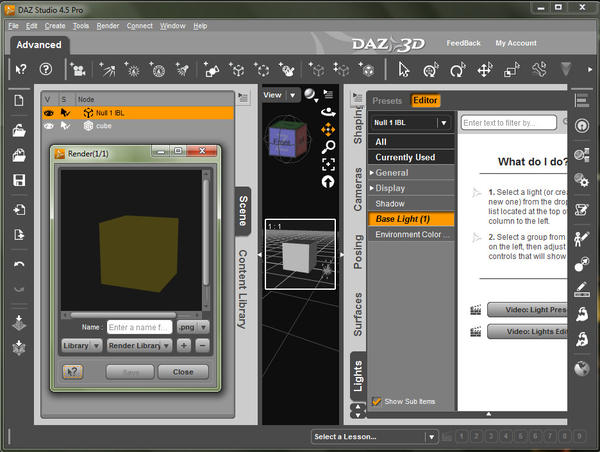Image resolution: width=600 pixels, height=452 pixels.
Task: Open the Render menu
Action: [x=108, y=26]
